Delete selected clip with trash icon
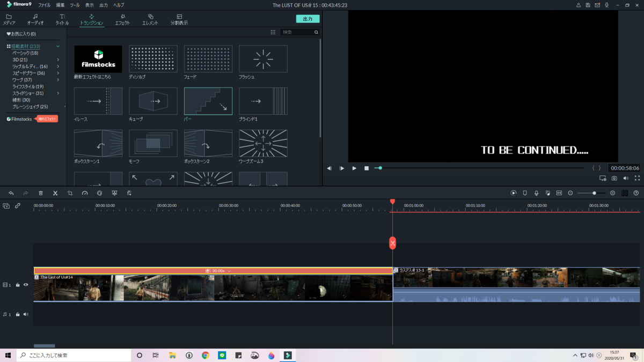 (x=40, y=193)
